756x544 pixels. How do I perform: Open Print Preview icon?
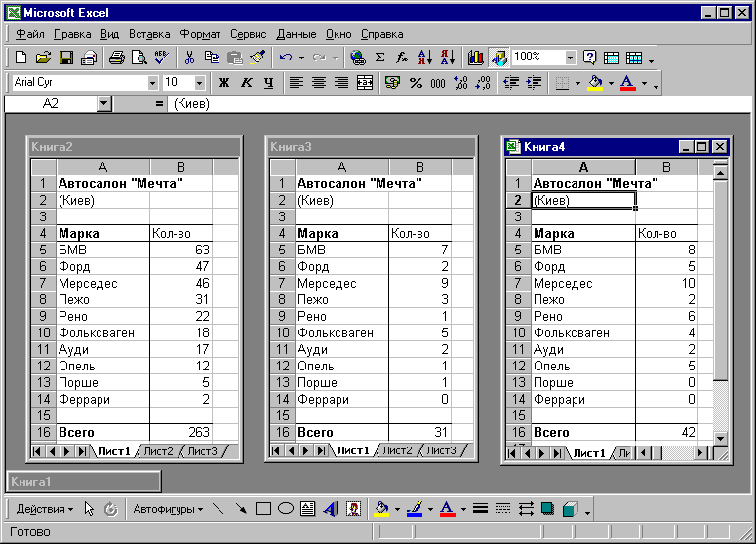pyautogui.click(x=139, y=58)
